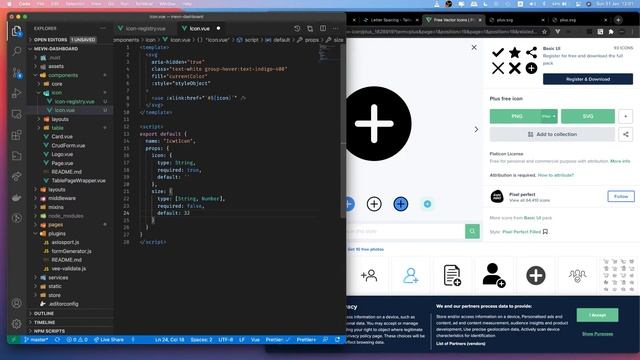Image resolution: width=640 pixels, height=360 pixels.
Task: Click the editor timeline history icon
Action: 297,29
